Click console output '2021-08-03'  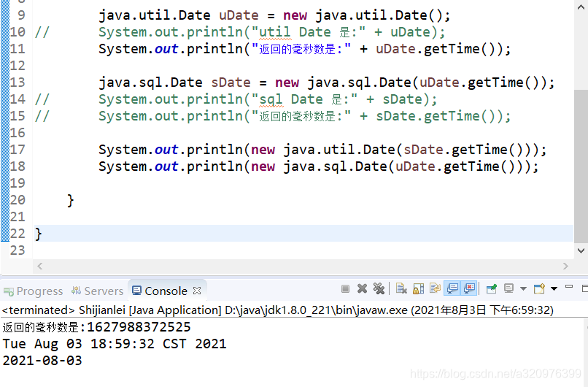click(42, 361)
